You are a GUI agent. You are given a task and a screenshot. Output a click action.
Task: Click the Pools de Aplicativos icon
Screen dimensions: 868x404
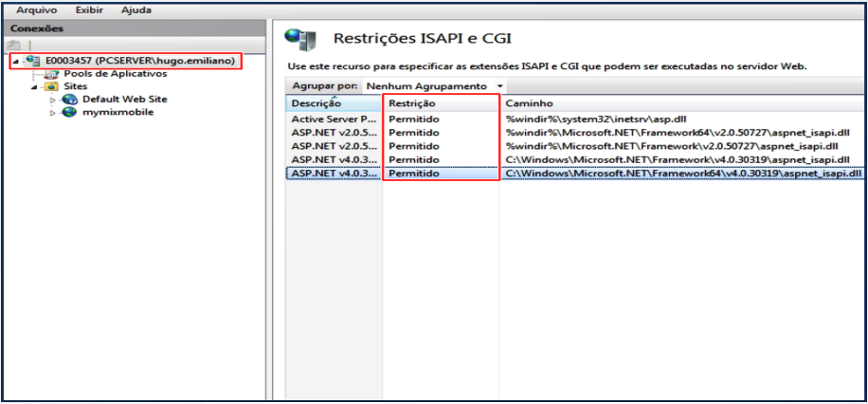51,74
